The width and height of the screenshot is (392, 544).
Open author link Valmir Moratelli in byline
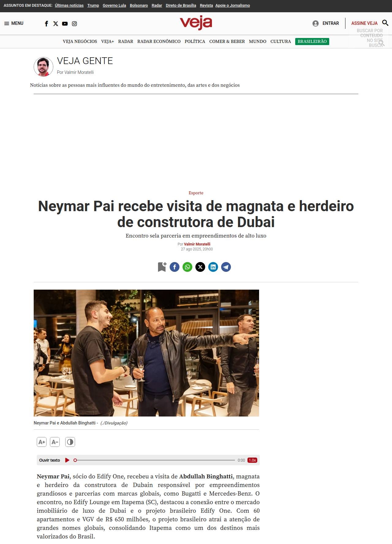point(197,244)
